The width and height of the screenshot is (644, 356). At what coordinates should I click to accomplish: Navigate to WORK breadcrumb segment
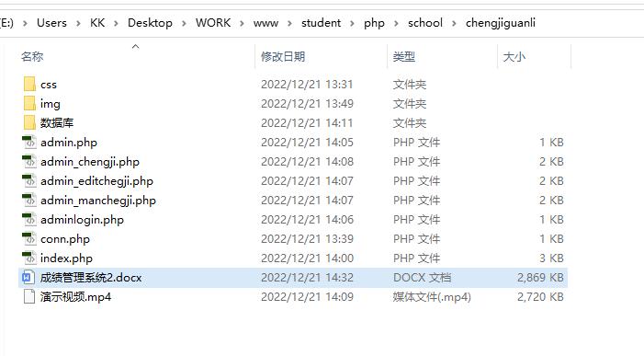click(x=213, y=23)
